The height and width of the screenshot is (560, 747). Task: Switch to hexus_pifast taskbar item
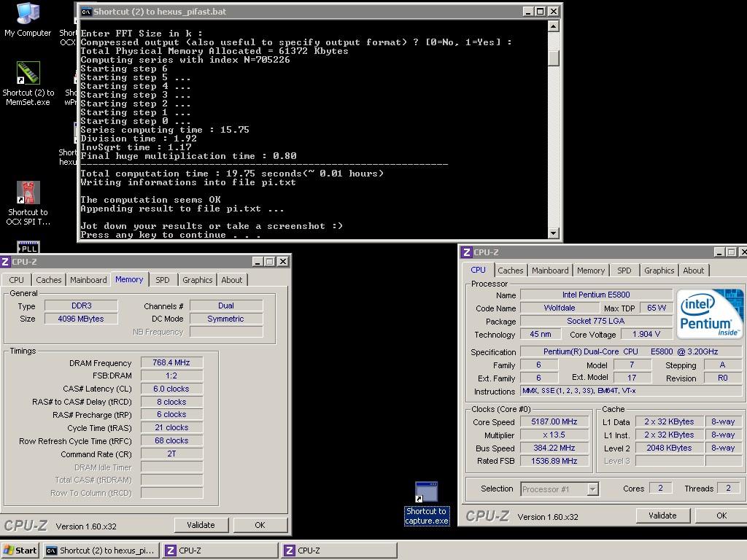pos(101,551)
